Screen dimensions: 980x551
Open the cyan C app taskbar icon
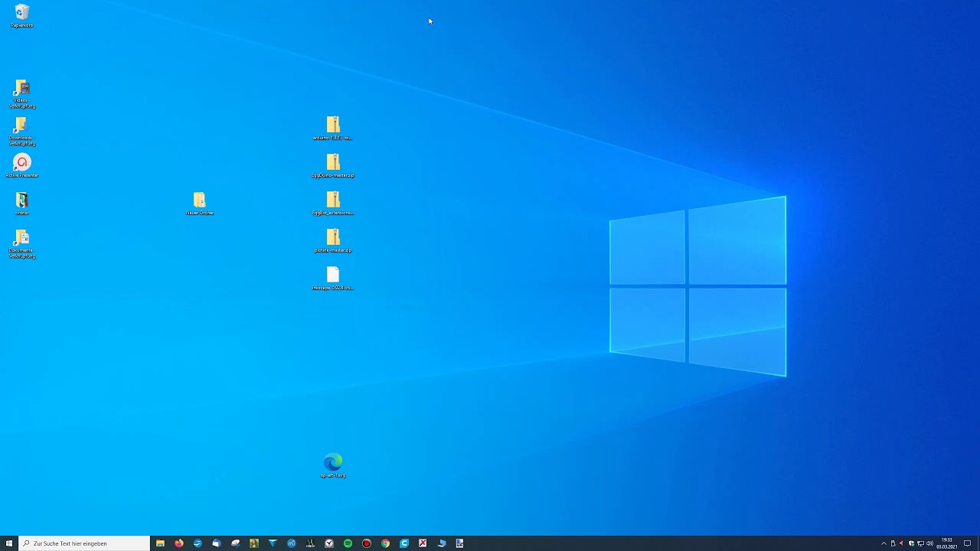pyautogui.click(x=404, y=543)
